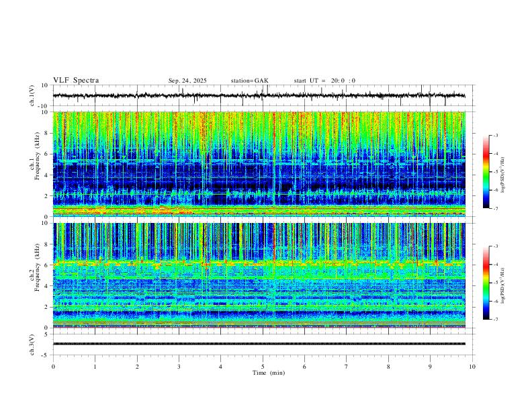The width and height of the screenshot is (532, 411).
Task: Click the "start UT = 20:0 :0" text
Action: point(324,81)
